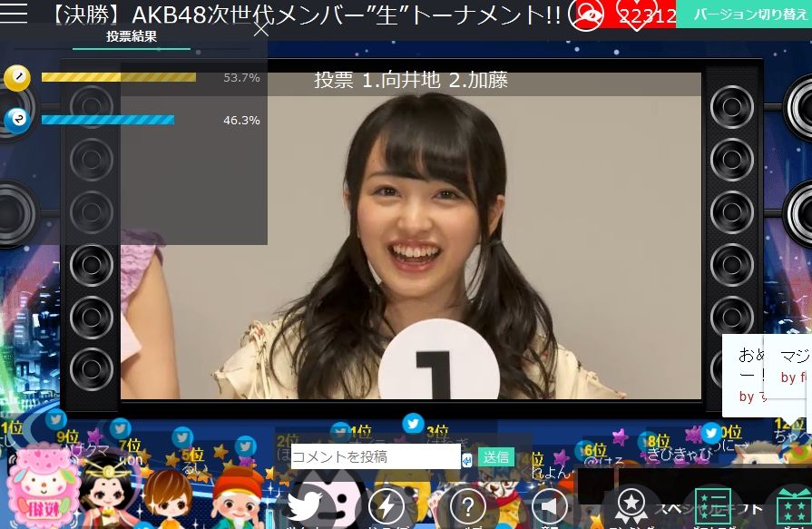This screenshot has height=529, width=812.
Task: Click the blue 46.3% vote bar
Action: pyautogui.click(x=108, y=120)
